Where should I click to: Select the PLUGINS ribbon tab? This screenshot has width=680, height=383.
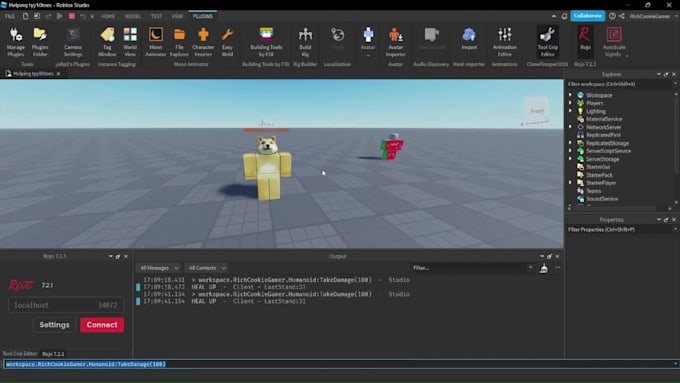pyautogui.click(x=203, y=16)
